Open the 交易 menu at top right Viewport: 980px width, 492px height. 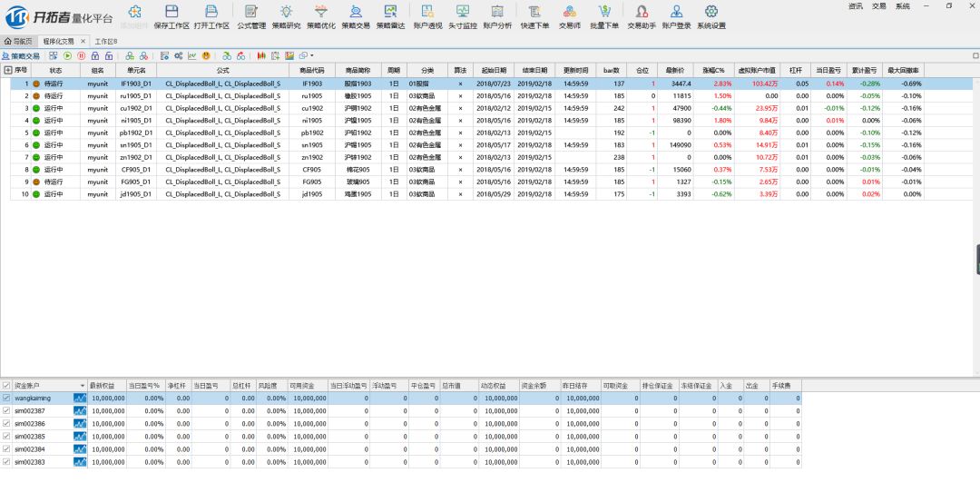(x=878, y=5)
